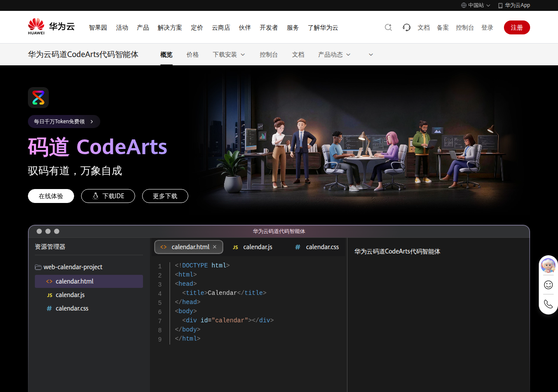Click the 备案 link in the header
This screenshot has width=558, height=392.
pos(443,27)
